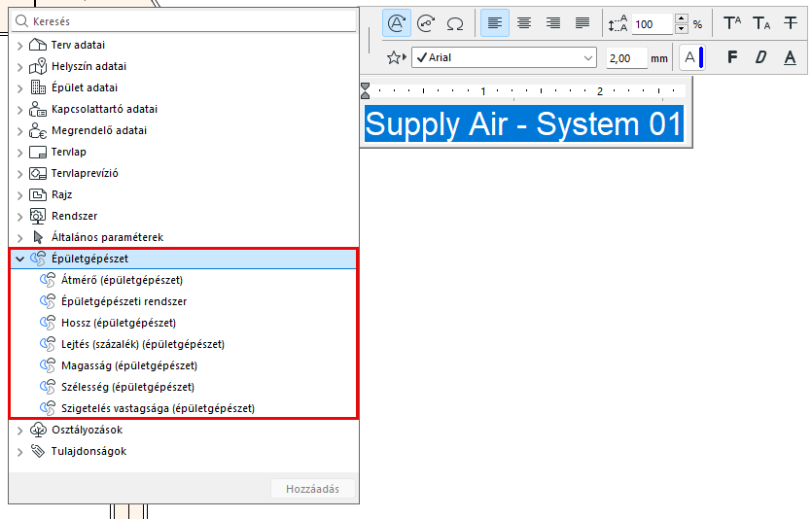
Task: Expand Tervlap group
Action: click(x=19, y=153)
